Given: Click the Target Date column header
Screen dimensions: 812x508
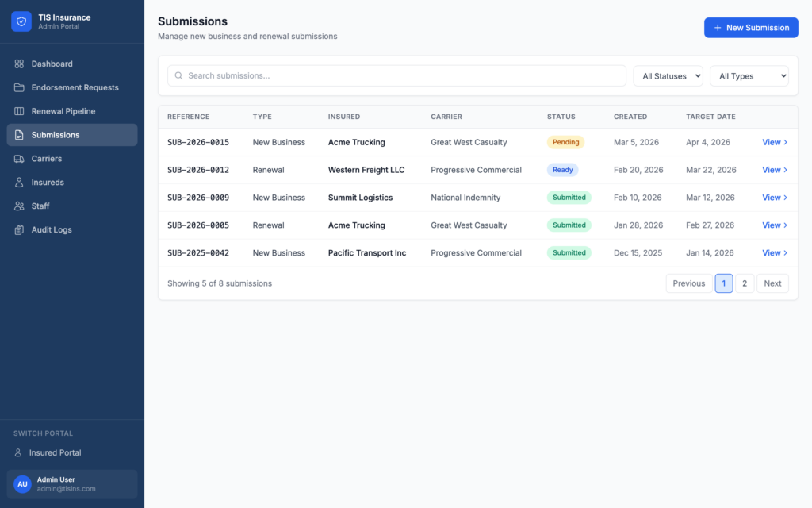Looking at the screenshot, I should (x=710, y=117).
